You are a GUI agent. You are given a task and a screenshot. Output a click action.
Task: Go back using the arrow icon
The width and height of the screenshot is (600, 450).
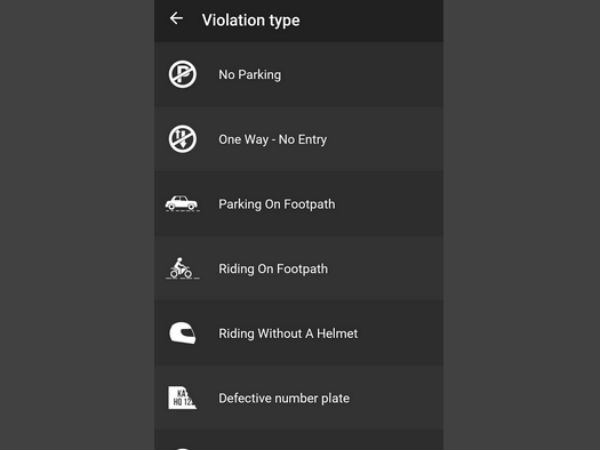[x=177, y=19]
